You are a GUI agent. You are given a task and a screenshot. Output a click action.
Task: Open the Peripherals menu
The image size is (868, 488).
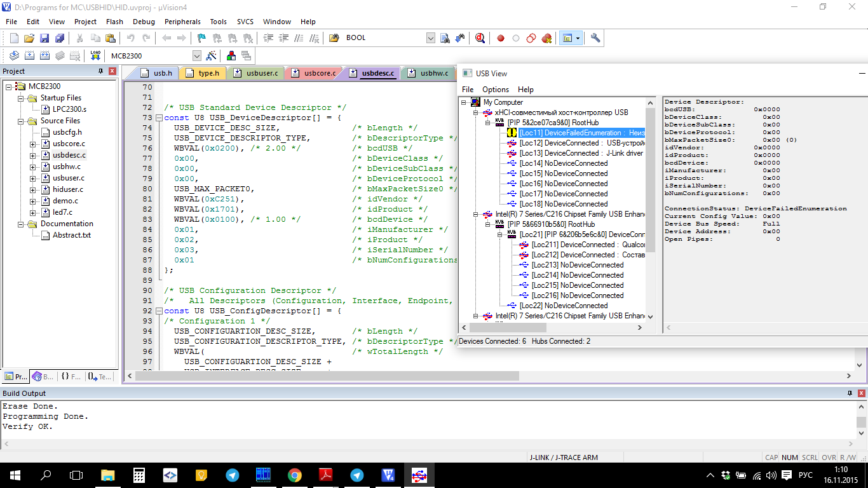(182, 22)
